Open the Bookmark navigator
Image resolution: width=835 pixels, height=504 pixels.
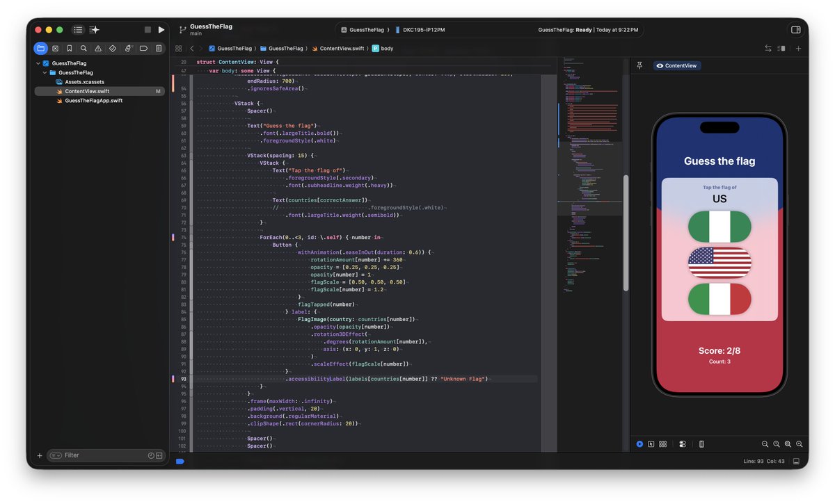point(70,49)
